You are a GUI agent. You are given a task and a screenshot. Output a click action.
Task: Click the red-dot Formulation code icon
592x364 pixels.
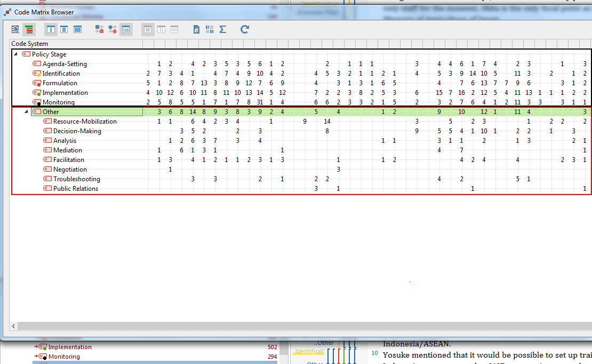click(x=37, y=83)
